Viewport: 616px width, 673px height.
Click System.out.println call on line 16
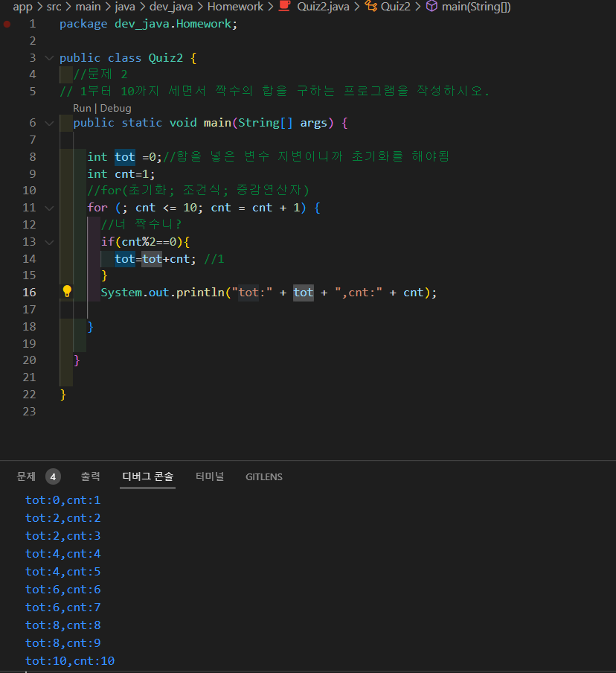[x=269, y=293]
